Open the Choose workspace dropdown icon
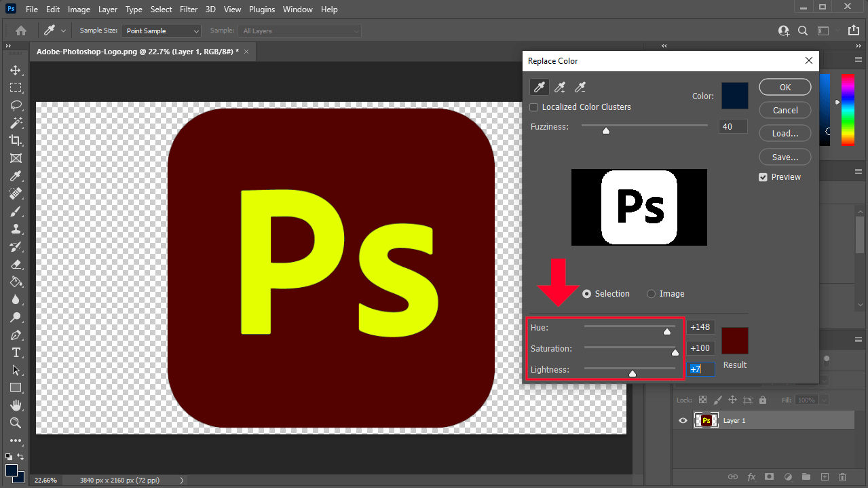Screen dimensions: 868x488 tap(823, 31)
